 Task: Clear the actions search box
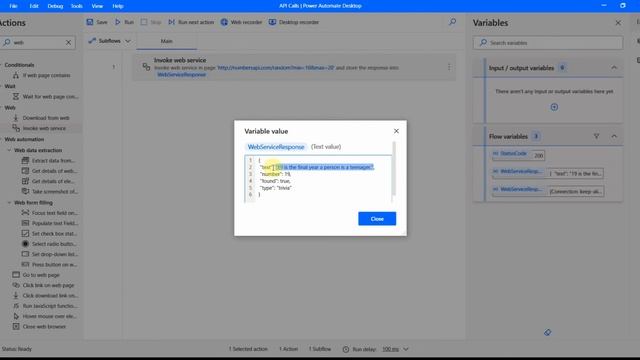coord(68,42)
